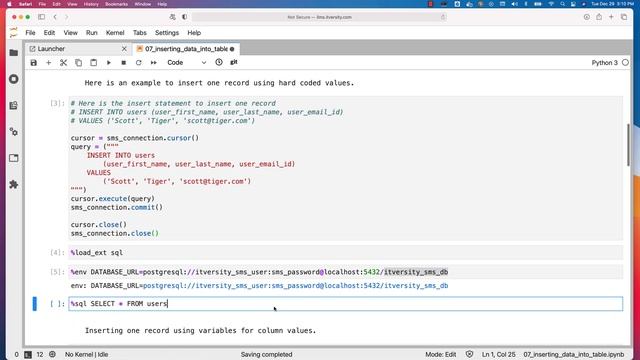Click 'Here is an example' markdown text

click(x=219, y=83)
